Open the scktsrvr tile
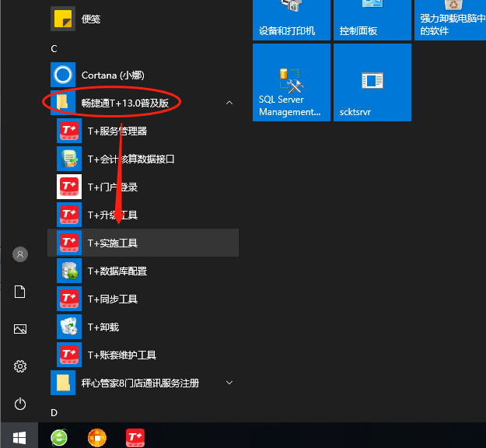Screen dimensions: 486x448 pyautogui.click(x=372, y=82)
